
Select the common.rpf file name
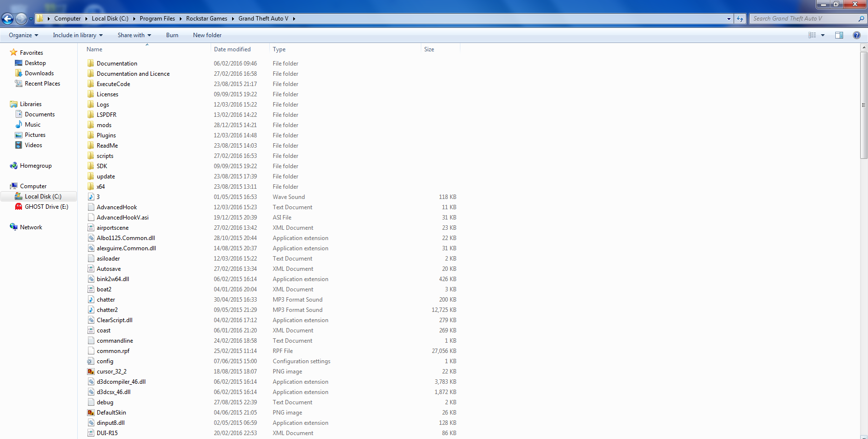pos(113,351)
